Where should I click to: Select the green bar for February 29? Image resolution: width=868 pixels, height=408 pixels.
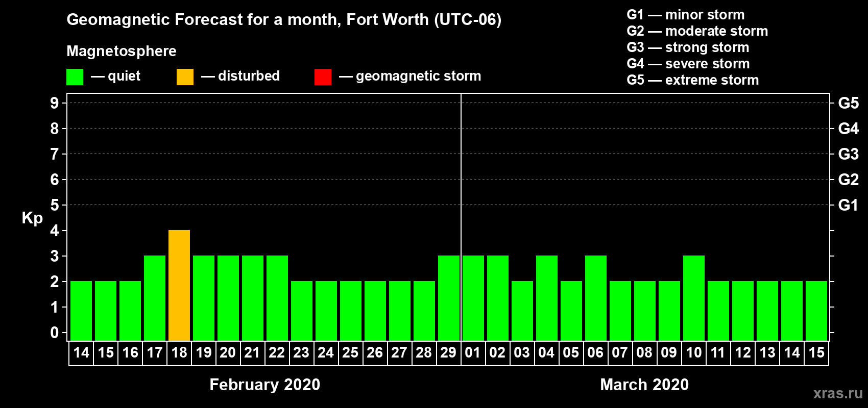[x=449, y=298]
